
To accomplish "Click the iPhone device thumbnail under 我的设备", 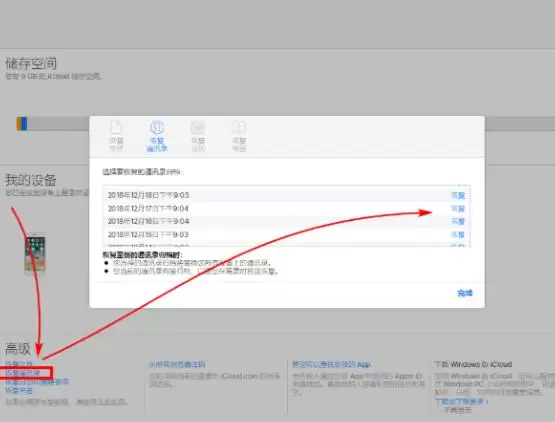I will pyautogui.click(x=35, y=255).
